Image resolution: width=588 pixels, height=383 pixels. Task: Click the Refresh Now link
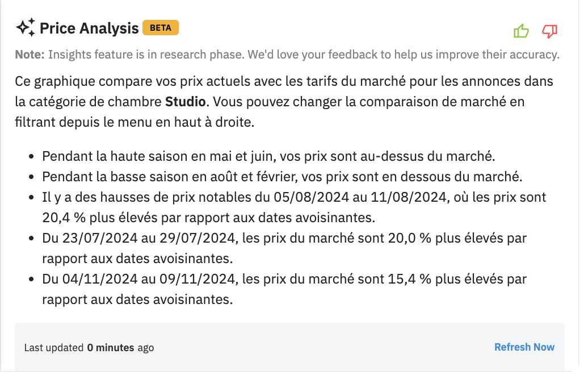click(x=524, y=347)
